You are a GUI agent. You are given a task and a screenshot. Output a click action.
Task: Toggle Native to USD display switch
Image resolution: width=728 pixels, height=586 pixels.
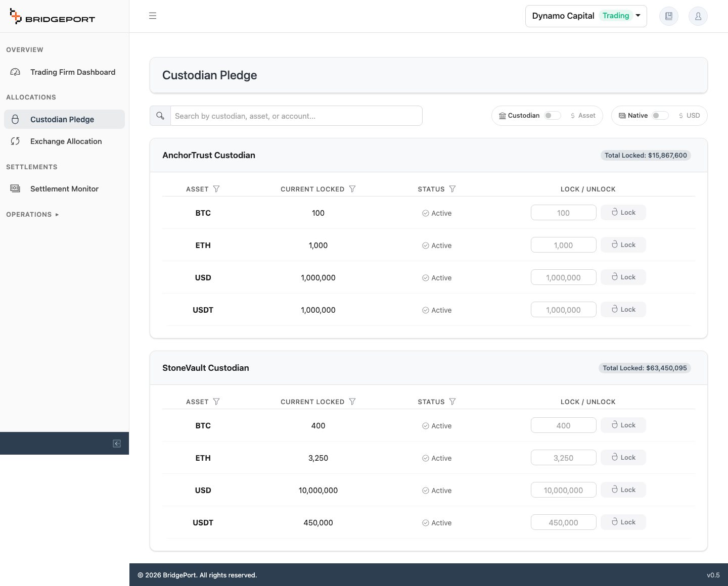coord(660,116)
